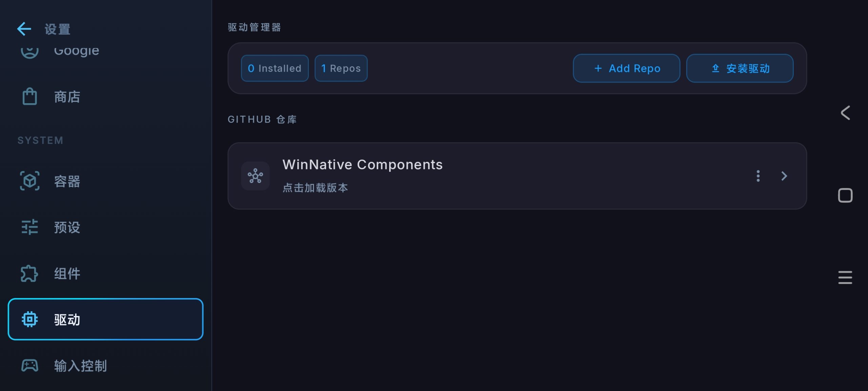Click the Add Repo button
Viewport: 868px width, 391px height.
627,68
